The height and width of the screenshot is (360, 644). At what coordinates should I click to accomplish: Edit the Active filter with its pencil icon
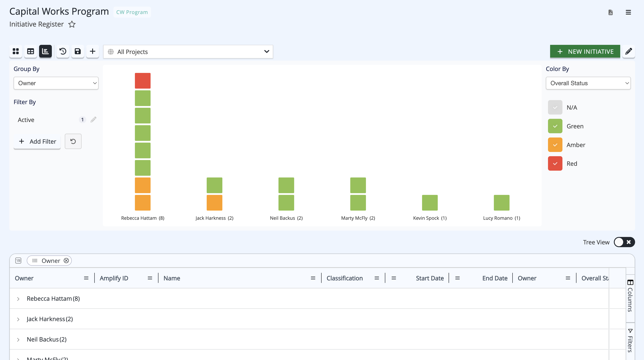[x=93, y=120]
